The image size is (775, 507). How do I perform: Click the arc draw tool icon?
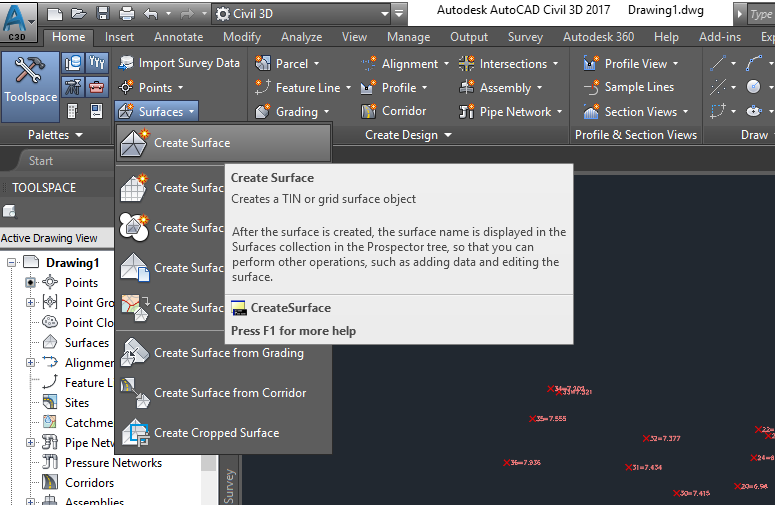click(753, 63)
